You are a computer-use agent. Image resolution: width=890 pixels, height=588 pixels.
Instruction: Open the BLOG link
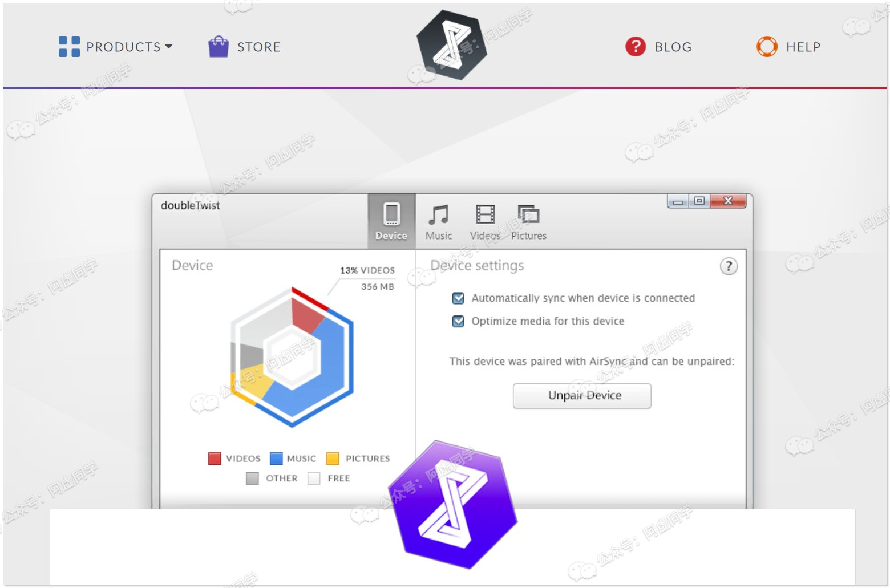[673, 47]
